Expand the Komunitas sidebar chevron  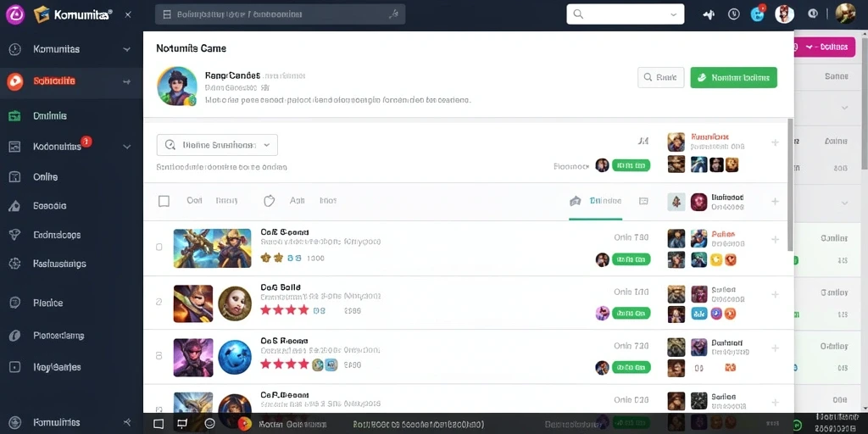(x=127, y=49)
